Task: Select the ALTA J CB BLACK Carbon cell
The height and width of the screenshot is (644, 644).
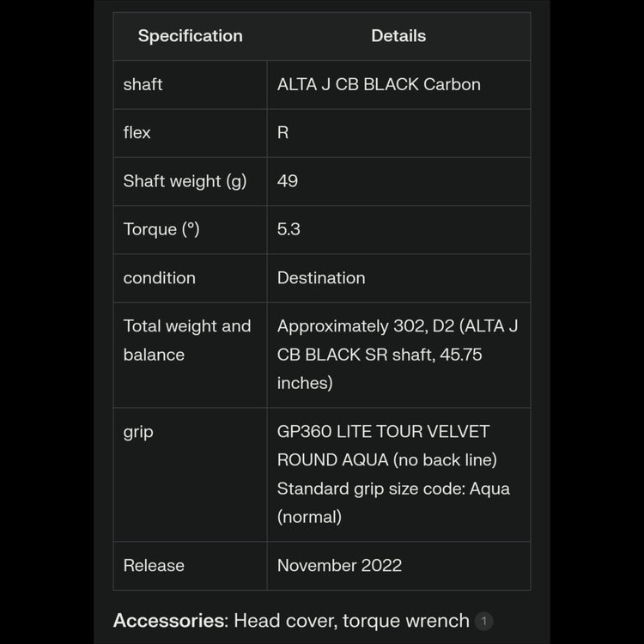Action: click(379, 84)
